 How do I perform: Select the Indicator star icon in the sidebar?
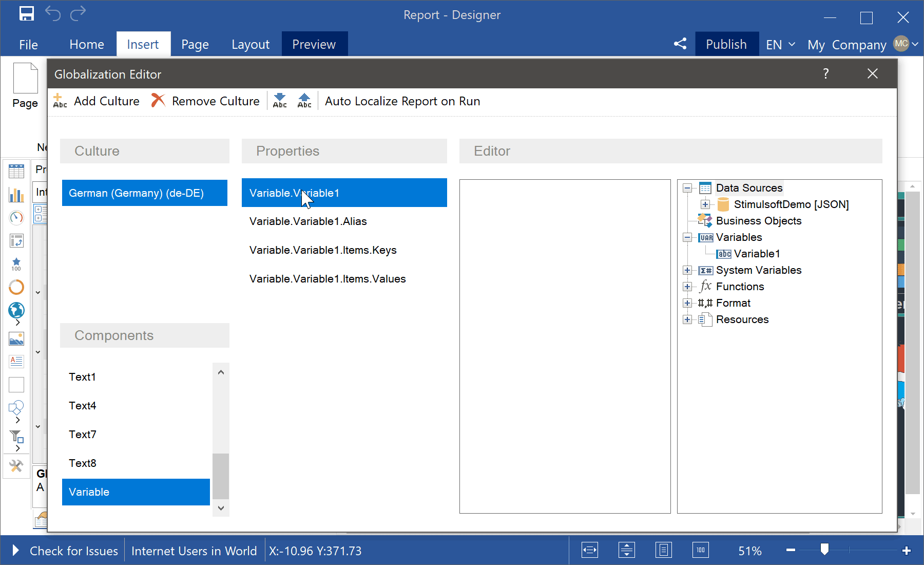point(16,264)
